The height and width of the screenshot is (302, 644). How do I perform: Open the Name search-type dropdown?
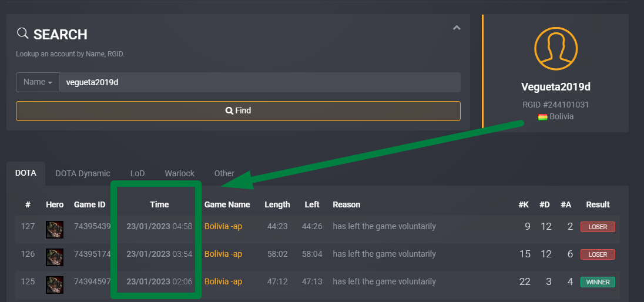pos(38,82)
